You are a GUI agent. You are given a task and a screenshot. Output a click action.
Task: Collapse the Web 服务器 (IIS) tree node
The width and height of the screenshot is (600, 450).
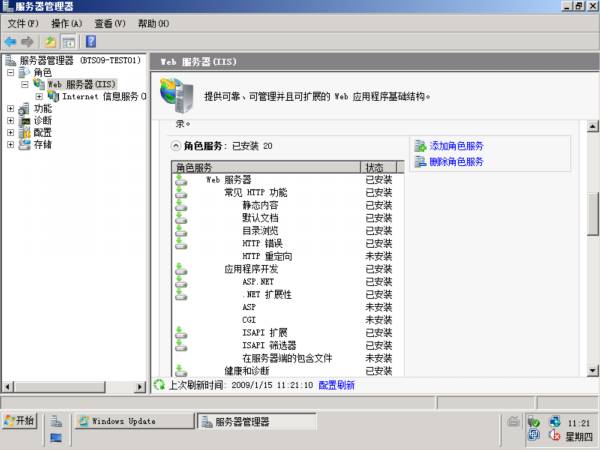click(25, 84)
